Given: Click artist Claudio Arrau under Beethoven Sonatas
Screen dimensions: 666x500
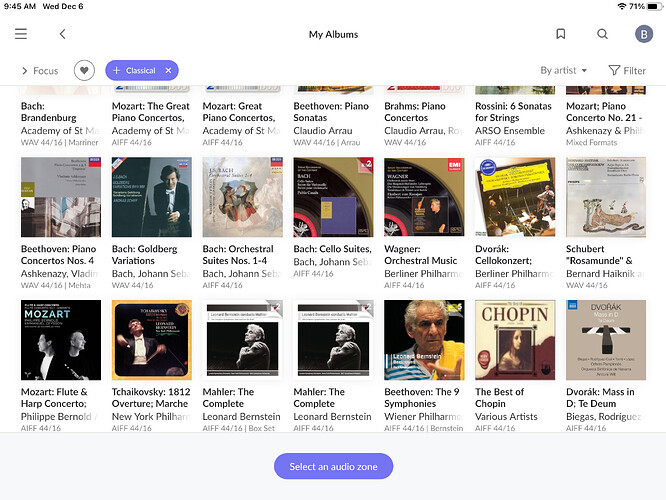Looking at the screenshot, I should tap(323, 131).
